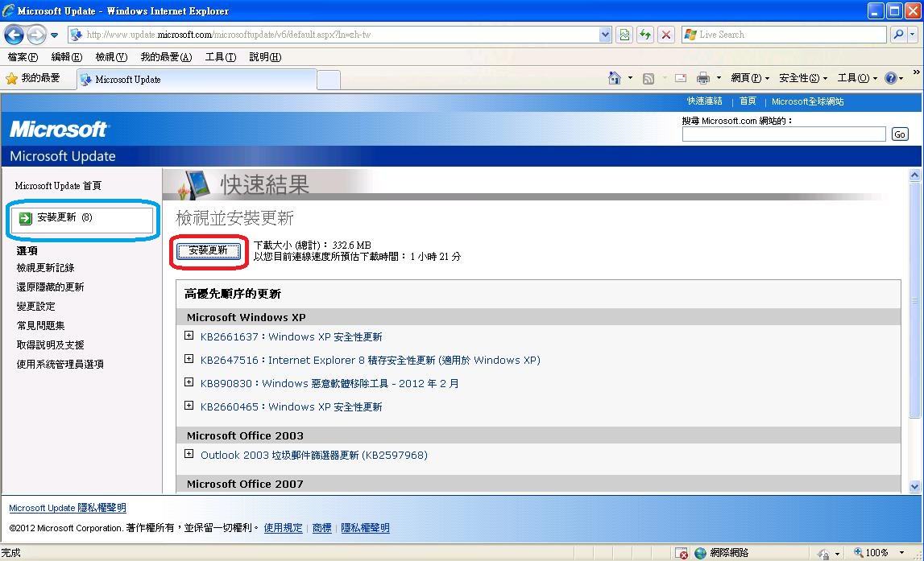Click the browser Back arrow button

(x=15, y=35)
